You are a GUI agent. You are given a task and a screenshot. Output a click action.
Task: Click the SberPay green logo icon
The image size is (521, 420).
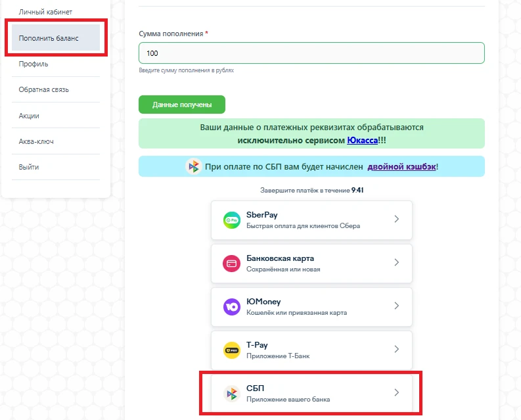[232, 220]
